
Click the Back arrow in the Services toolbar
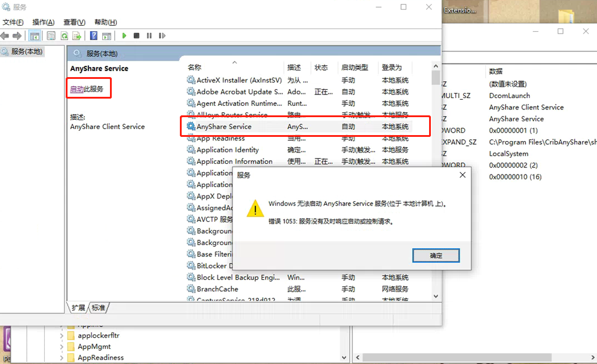5,36
